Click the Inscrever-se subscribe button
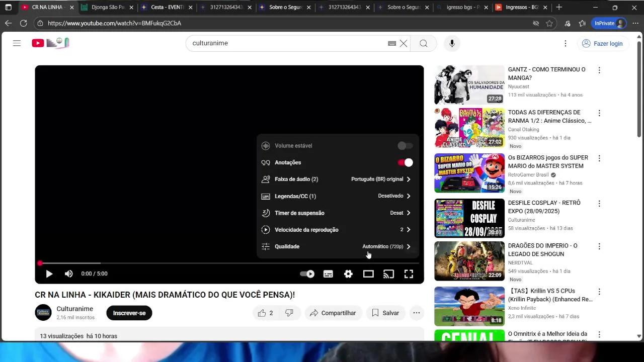The image size is (644, 362). pos(129,313)
